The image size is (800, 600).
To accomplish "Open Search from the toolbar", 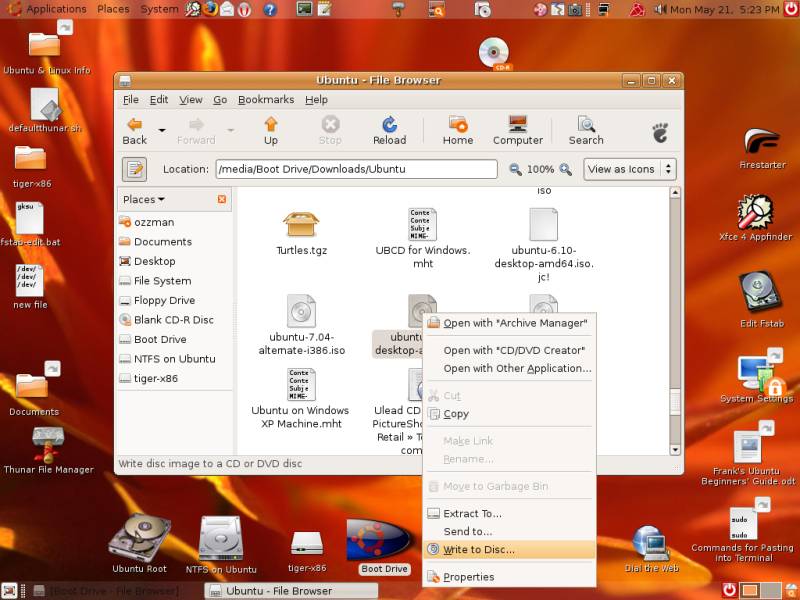I will (586, 131).
